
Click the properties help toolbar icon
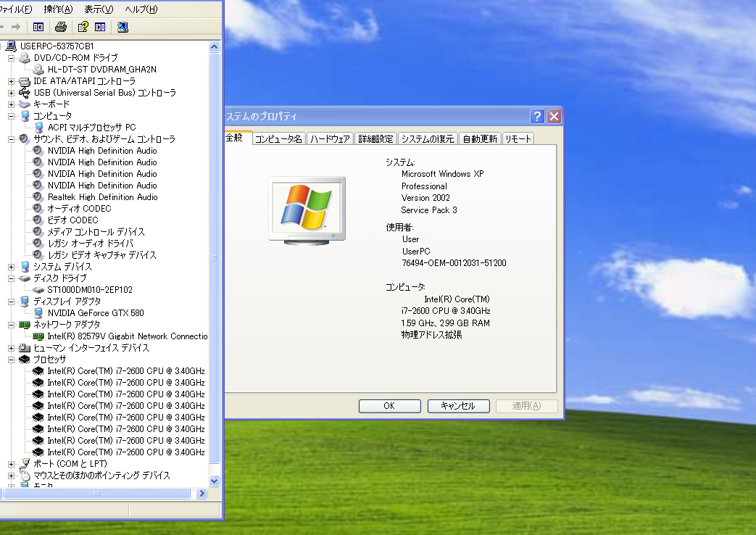83,27
